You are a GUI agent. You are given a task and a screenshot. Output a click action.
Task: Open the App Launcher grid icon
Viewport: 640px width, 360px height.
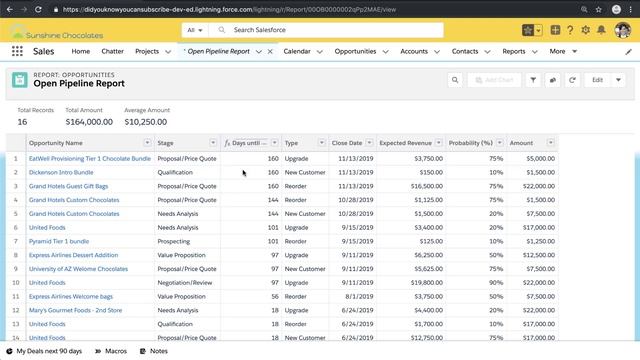pos(17,51)
